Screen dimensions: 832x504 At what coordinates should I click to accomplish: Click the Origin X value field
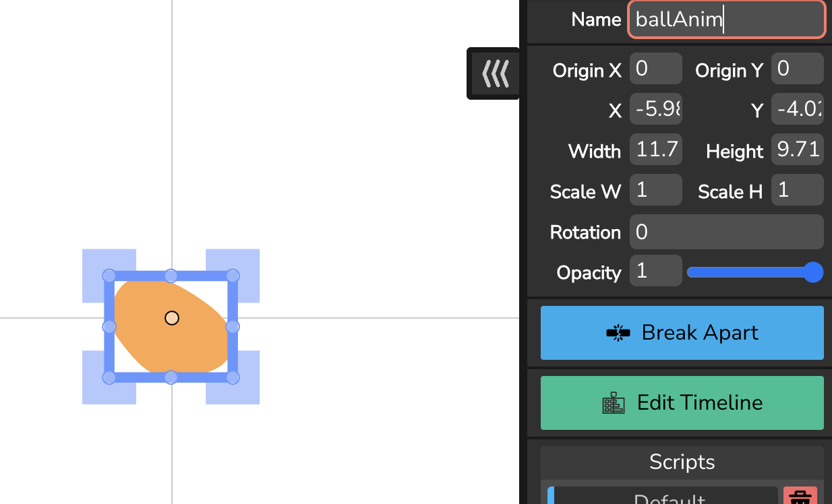click(656, 69)
